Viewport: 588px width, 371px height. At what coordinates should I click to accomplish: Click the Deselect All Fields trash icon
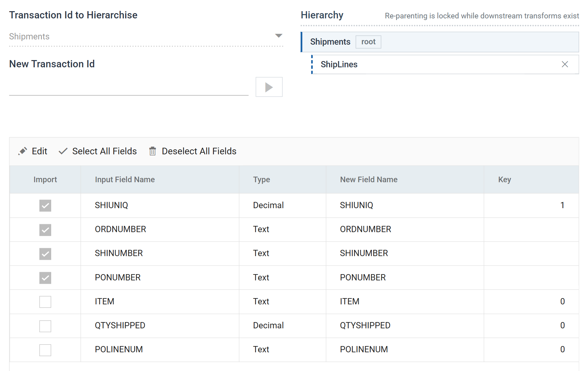click(x=153, y=151)
